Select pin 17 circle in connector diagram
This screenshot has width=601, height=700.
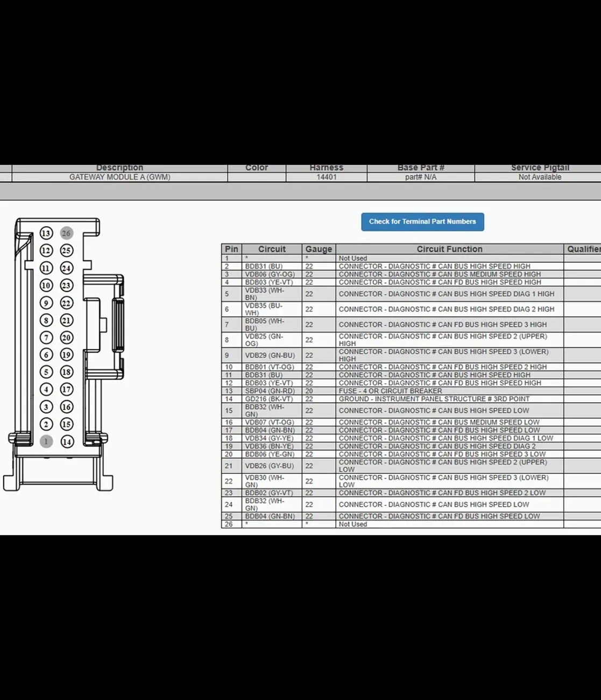(x=66, y=389)
